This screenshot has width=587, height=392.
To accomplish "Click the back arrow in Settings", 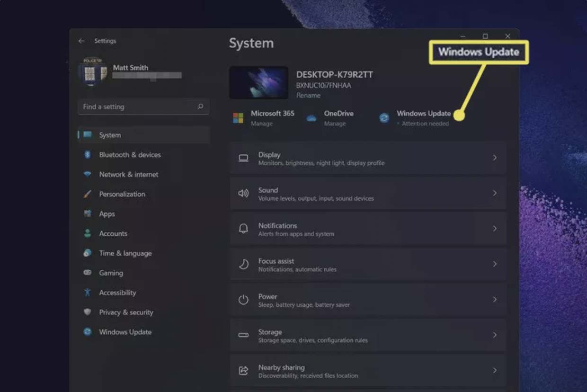I will click(81, 41).
